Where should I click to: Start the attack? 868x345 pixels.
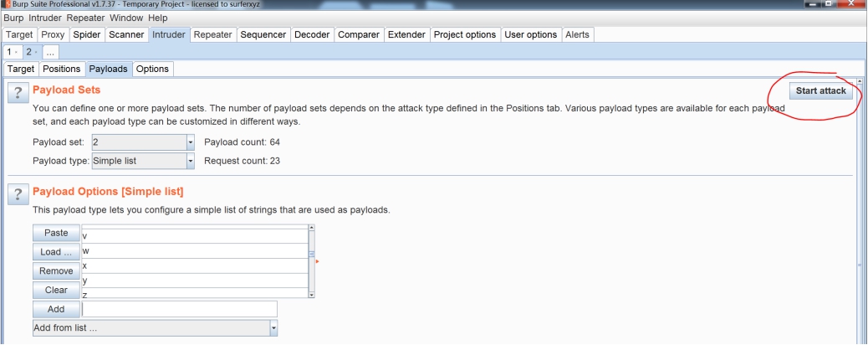(x=821, y=91)
